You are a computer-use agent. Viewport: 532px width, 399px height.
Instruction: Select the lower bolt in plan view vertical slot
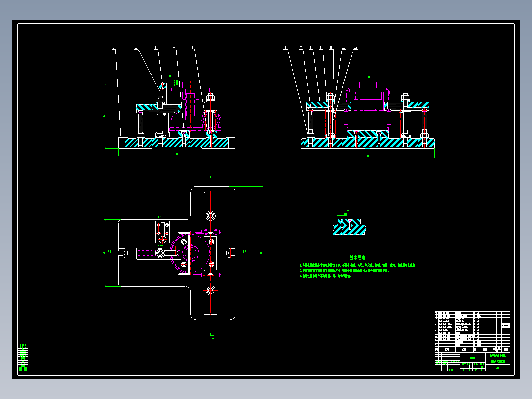210,291
